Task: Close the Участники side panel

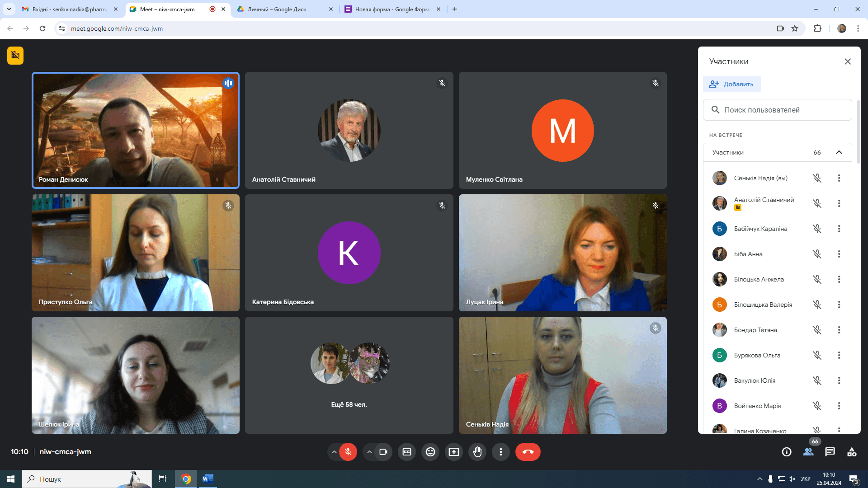Action: (848, 61)
